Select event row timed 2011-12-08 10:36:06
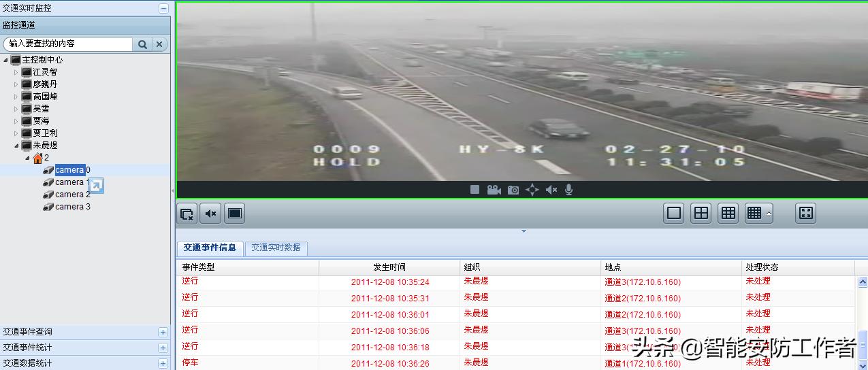The height and width of the screenshot is (370, 868). point(515,331)
